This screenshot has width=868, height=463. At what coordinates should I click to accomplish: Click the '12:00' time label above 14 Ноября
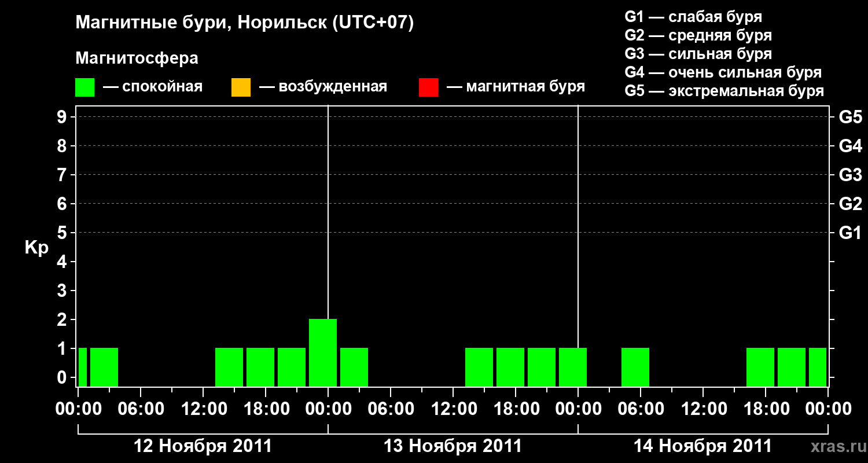(x=703, y=409)
